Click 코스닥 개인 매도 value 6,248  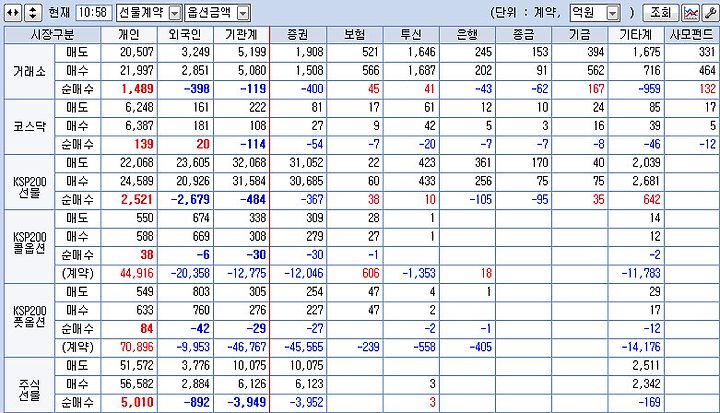click(x=139, y=107)
